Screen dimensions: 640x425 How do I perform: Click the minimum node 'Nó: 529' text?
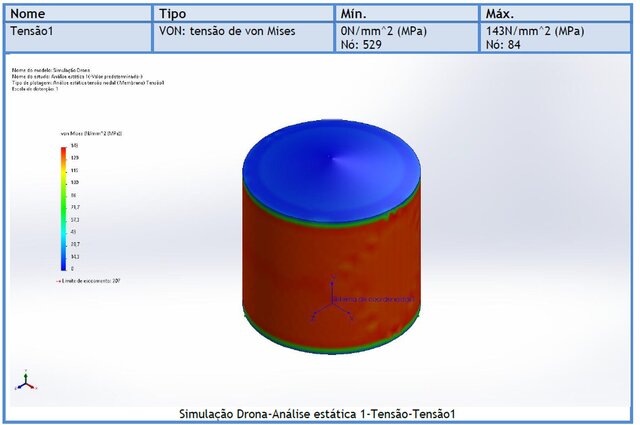[362, 44]
